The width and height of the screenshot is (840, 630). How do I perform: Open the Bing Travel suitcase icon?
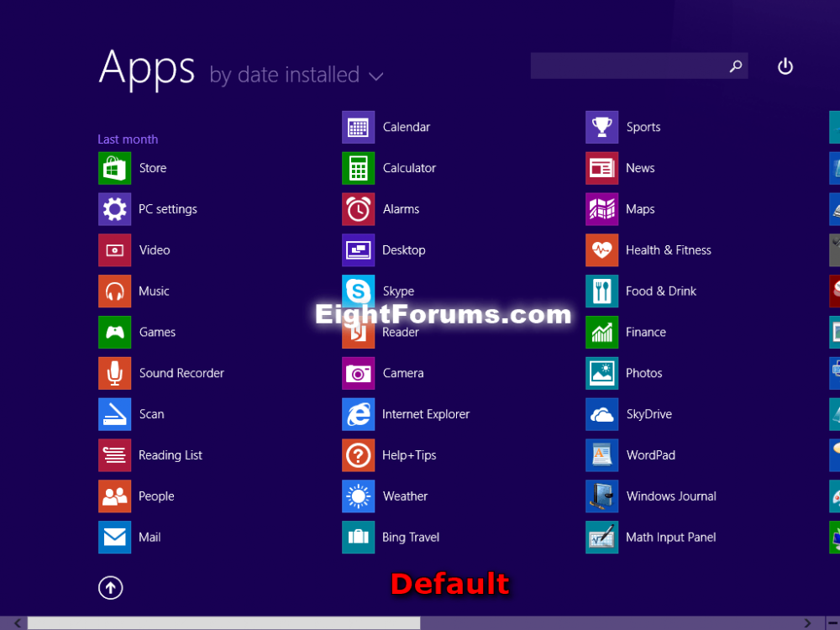[359, 537]
